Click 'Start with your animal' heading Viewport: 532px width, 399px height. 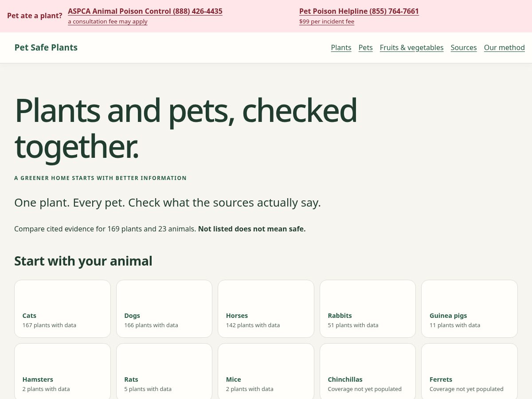coord(83,261)
